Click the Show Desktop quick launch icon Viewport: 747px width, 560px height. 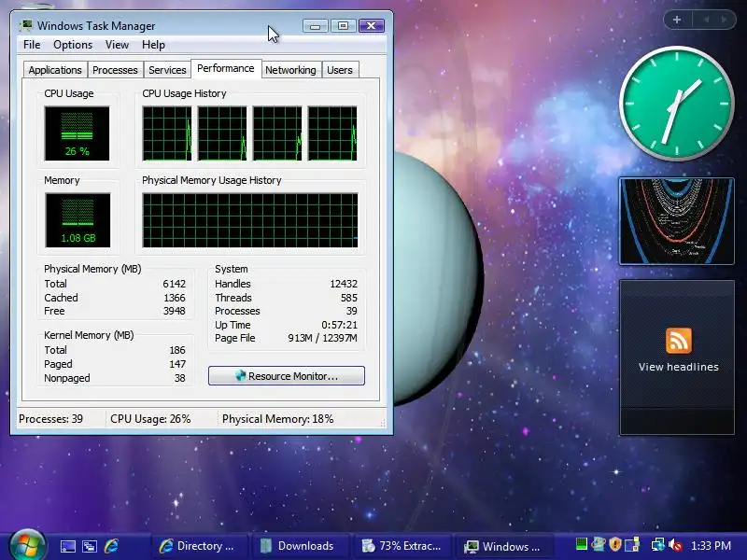click(x=67, y=546)
